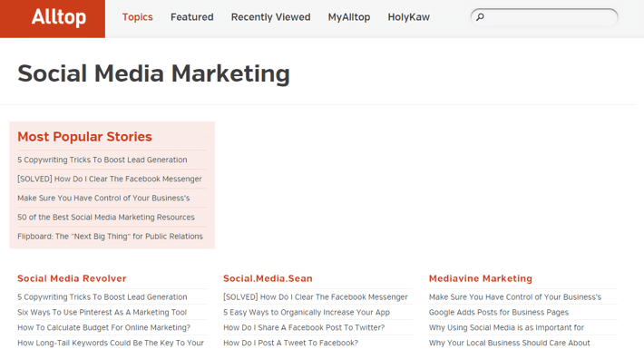Click 'How Do I Post A Tweet To Facebook?'
The image size is (644, 349).
pos(291,343)
